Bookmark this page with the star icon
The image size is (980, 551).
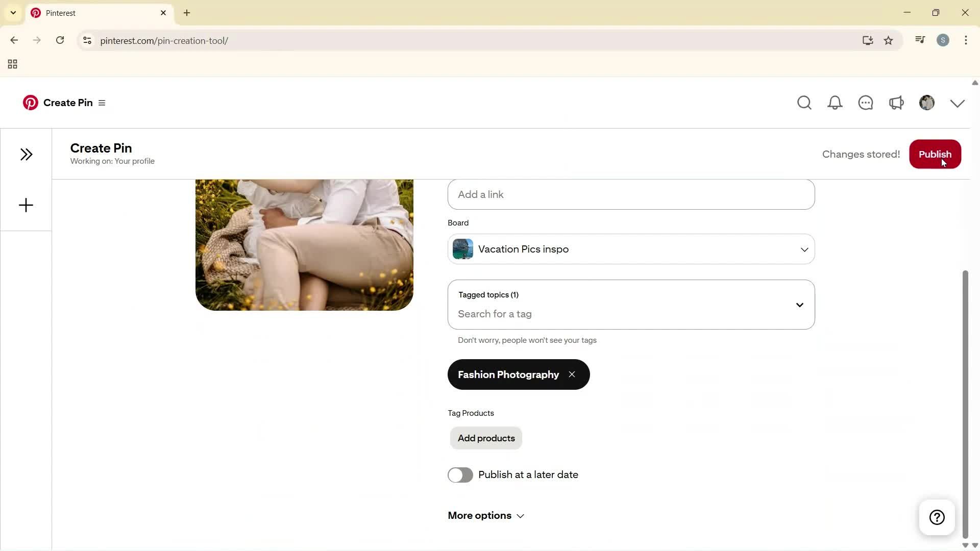[889, 40]
